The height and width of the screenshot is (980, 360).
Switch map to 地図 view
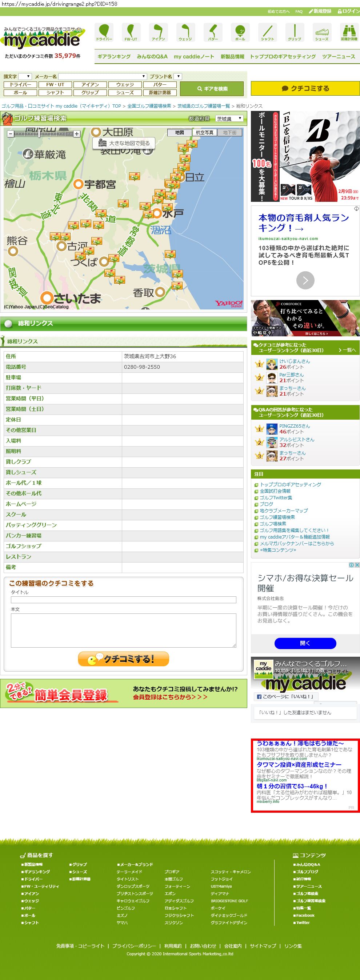(180, 132)
